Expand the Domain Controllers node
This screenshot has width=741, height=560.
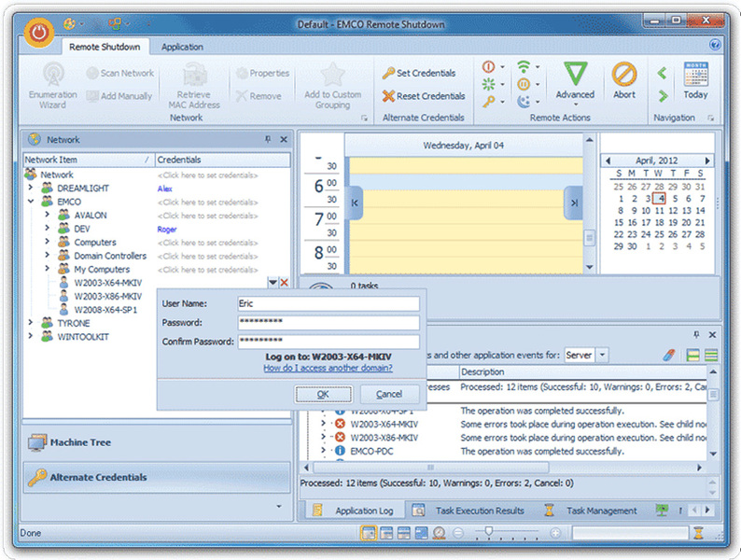[x=48, y=255]
